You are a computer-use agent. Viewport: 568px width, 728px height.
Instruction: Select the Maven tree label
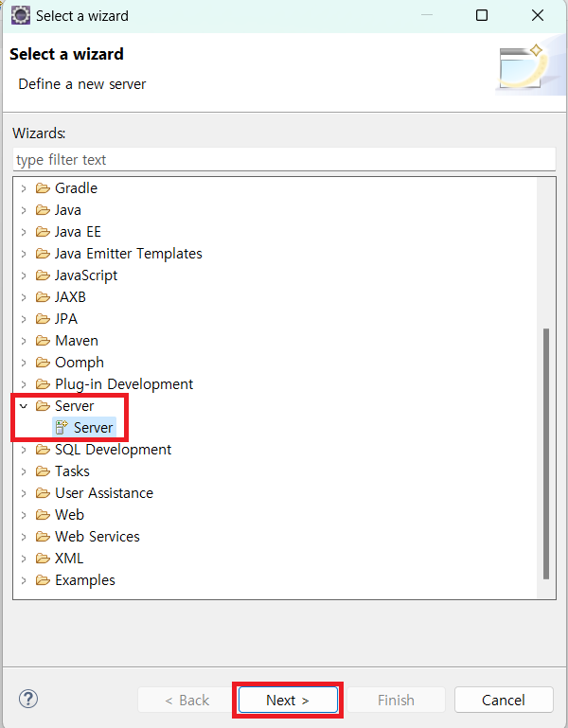point(77,341)
